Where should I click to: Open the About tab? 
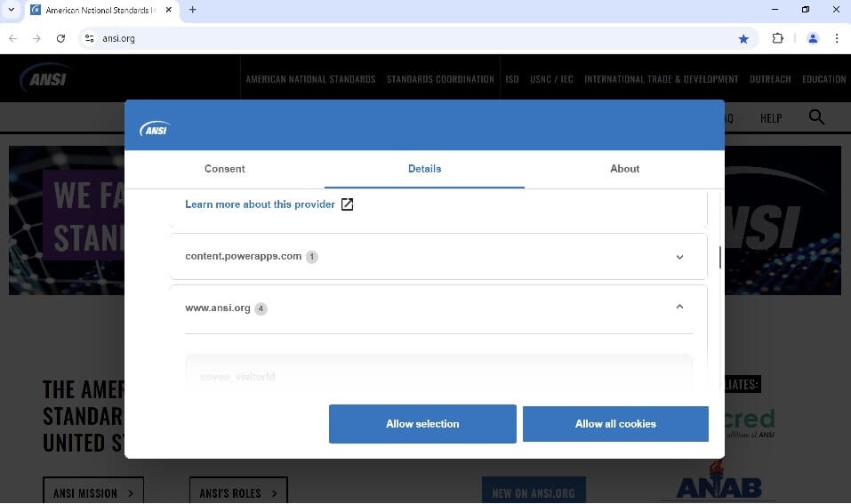pos(624,169)
